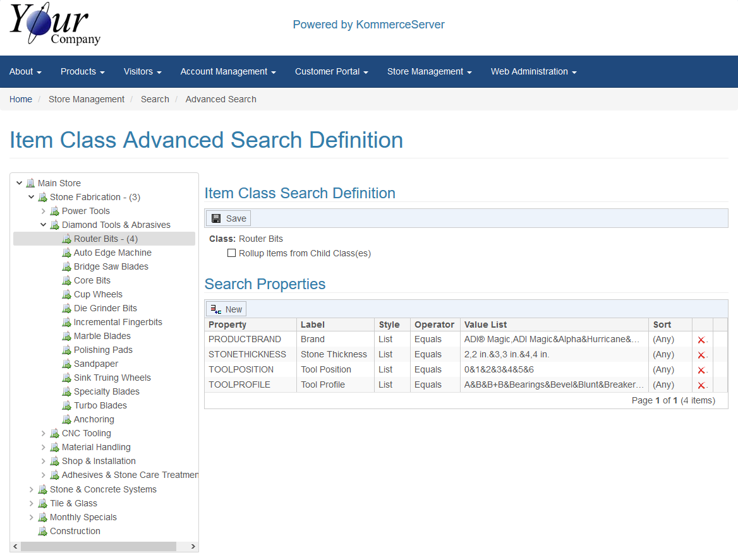The image size is (738, 560).
Task: Click the Core Bits class icon
Action: point(66,280)
